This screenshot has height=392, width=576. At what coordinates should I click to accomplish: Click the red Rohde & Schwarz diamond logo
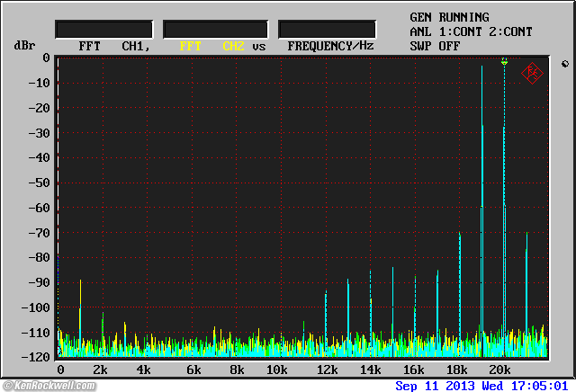click(533, 74)
